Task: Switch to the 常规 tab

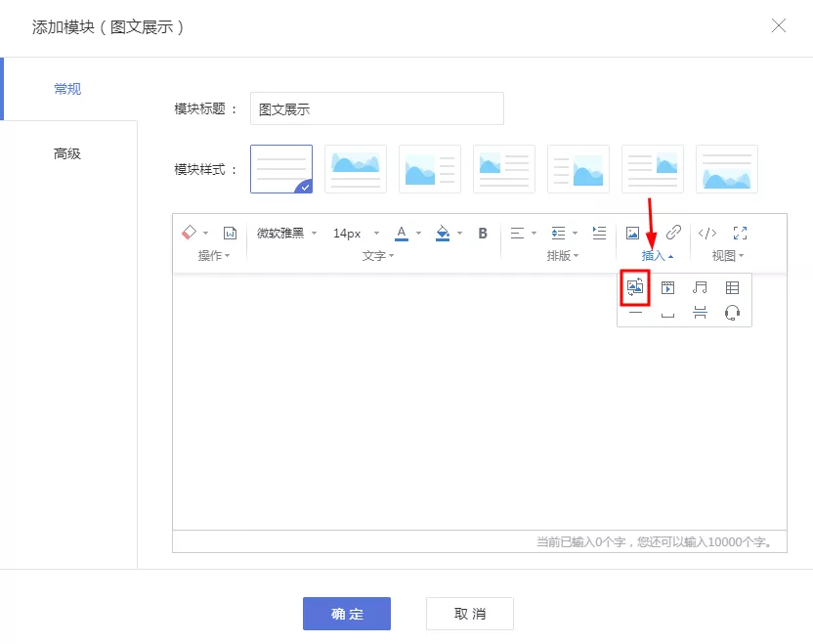Action: pyautogui.click(x=68, y=89)
